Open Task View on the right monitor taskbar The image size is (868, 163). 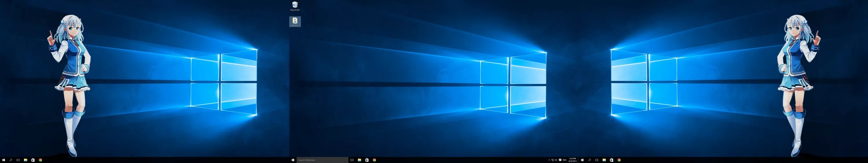(597, 160)
